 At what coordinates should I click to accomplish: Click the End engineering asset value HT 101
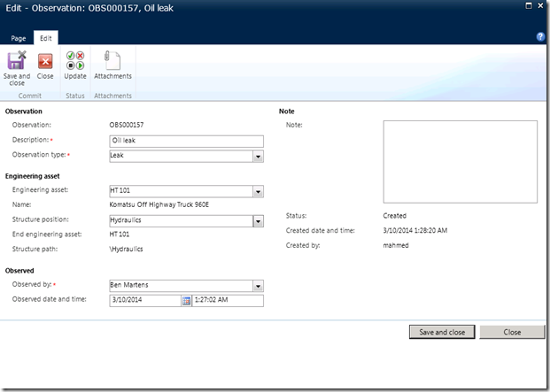click(x=120, y=234)
